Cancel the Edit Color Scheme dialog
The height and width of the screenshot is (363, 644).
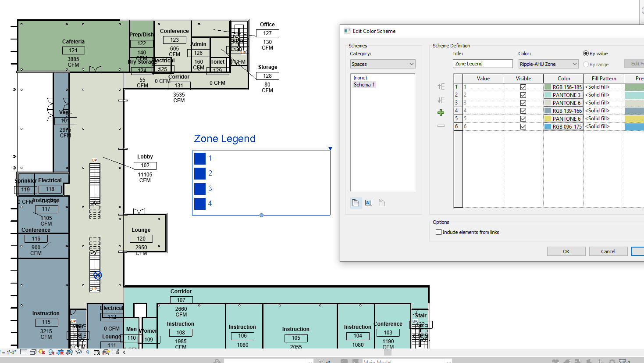point(608,251)
